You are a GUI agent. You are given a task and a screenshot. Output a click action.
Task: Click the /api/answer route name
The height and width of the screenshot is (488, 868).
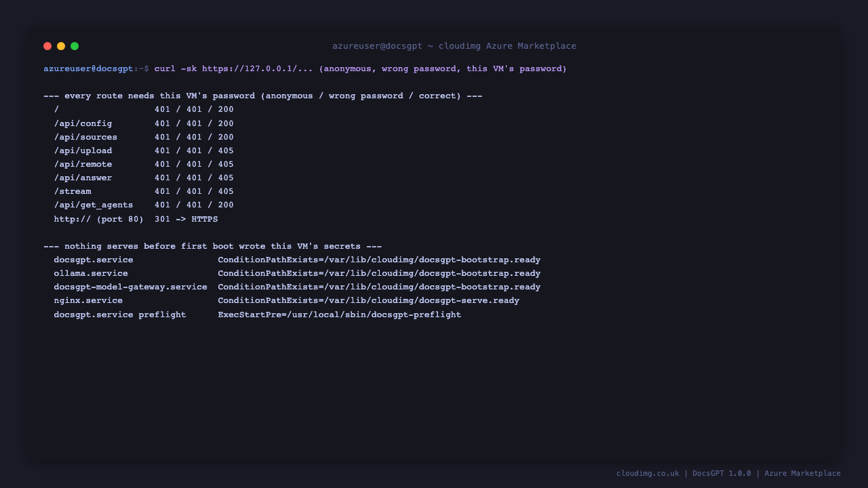(83, 178)
